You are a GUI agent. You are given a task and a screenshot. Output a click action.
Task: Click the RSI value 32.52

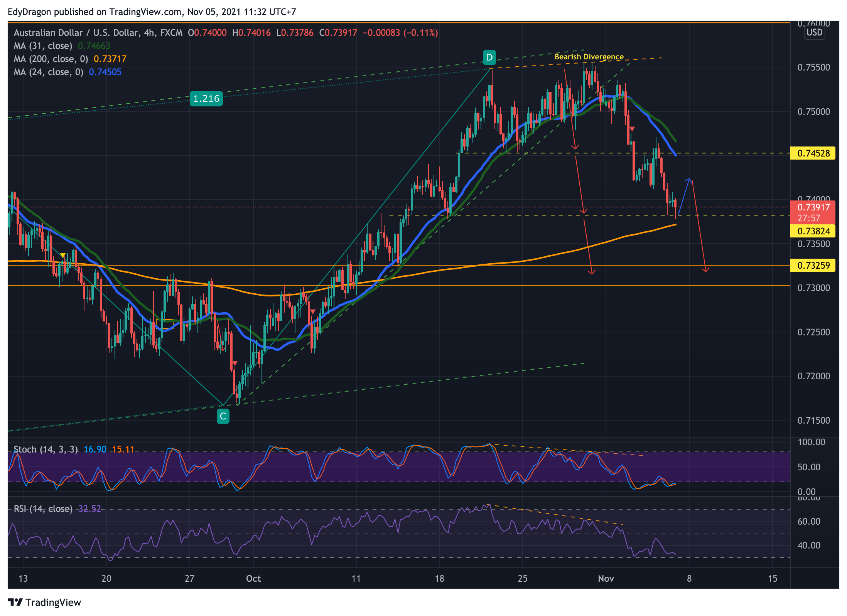tap(89, 509)
